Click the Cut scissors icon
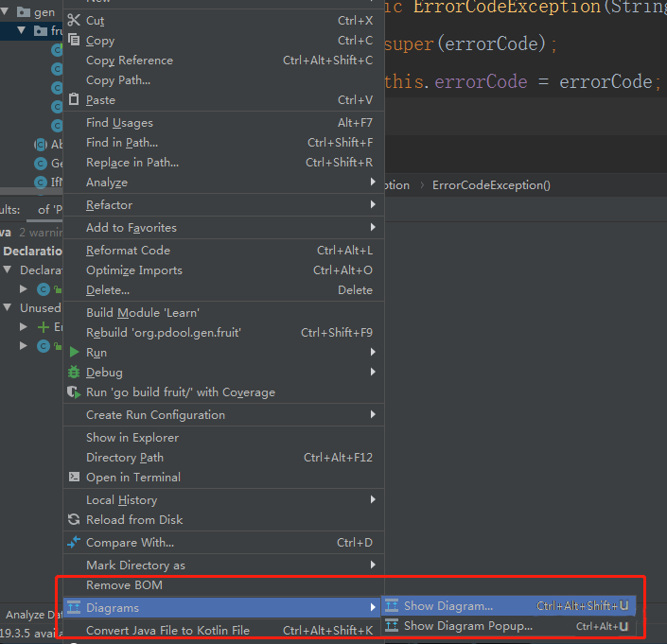The width and height of the screenshot is (667, 644). coord(74,20)
